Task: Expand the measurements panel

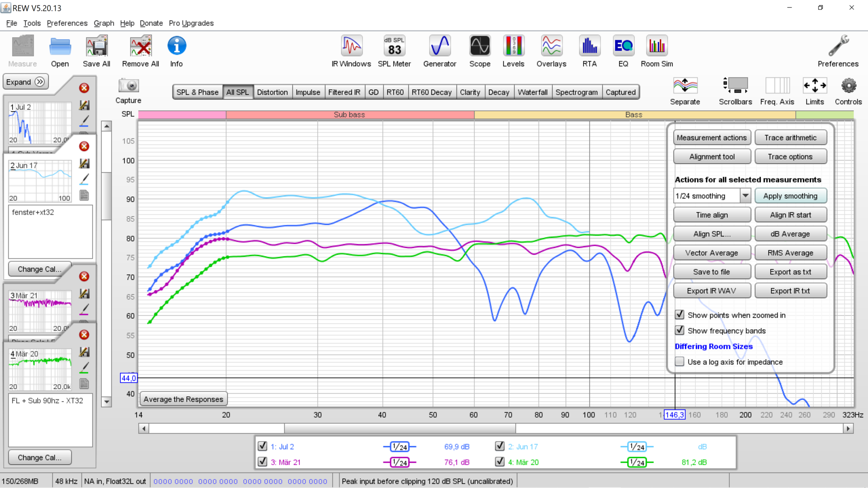Action: point(25,82)
